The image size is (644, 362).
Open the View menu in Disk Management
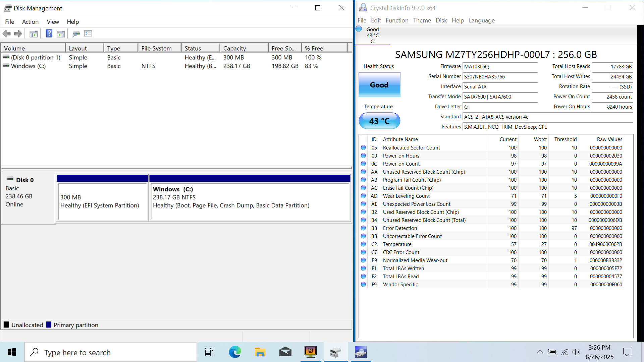click(53, 22)
